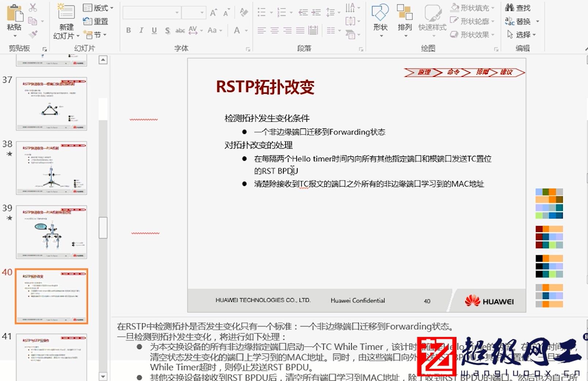Increase font size with larger A icon
588x381 pixels.
pos(214,13)
